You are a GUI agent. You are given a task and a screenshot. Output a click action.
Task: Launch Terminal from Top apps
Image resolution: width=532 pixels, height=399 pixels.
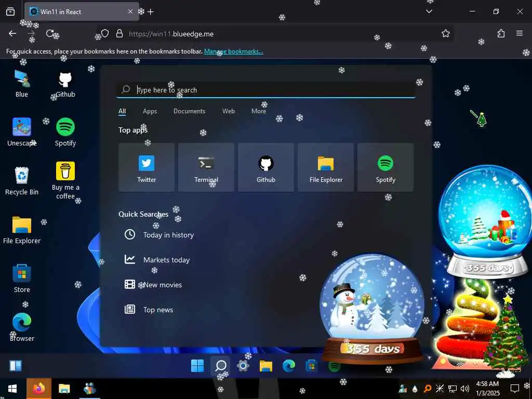[206, 168]
